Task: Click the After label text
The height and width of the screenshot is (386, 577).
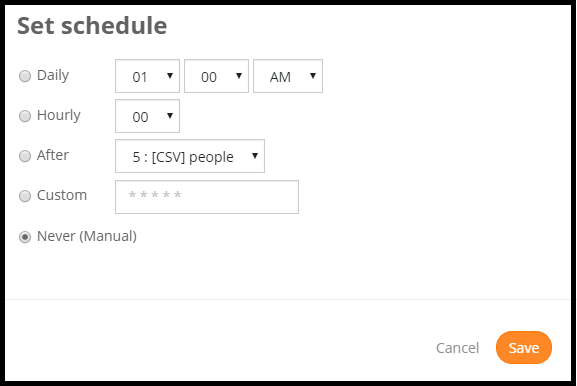Action: [x=53, y=155]
